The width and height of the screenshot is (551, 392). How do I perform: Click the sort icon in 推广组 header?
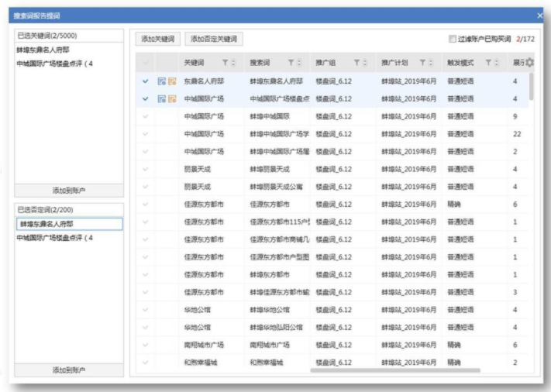click(365, 63)
